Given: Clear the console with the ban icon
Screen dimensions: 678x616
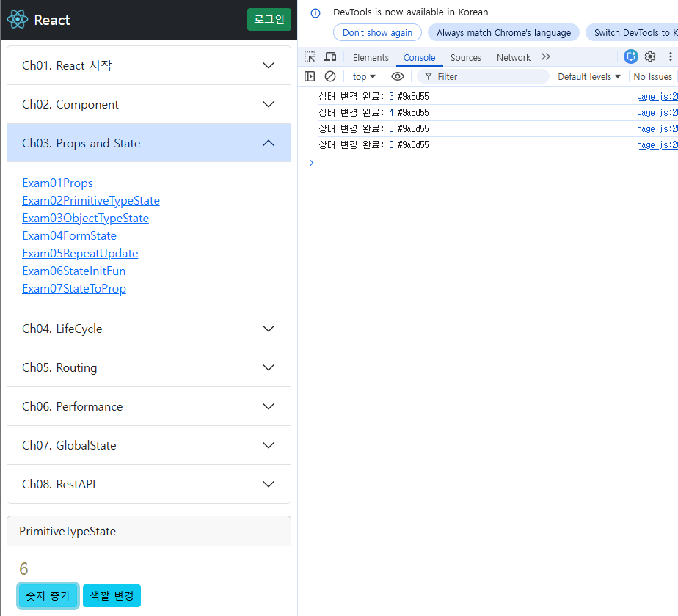Looking at the screenshot, I should (x=330, y=76).
